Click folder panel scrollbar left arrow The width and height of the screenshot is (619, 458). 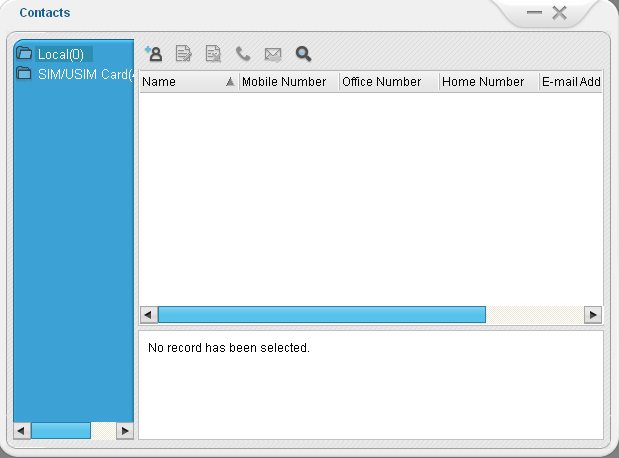point(22,431)
